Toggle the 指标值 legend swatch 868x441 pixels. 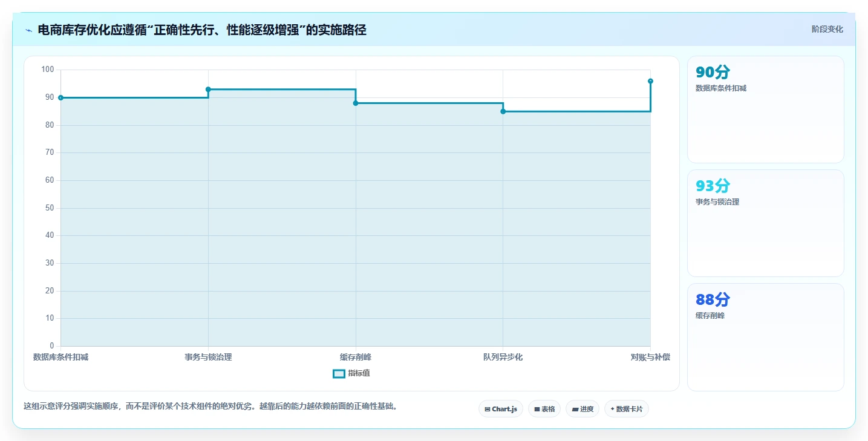pos(339,373)
